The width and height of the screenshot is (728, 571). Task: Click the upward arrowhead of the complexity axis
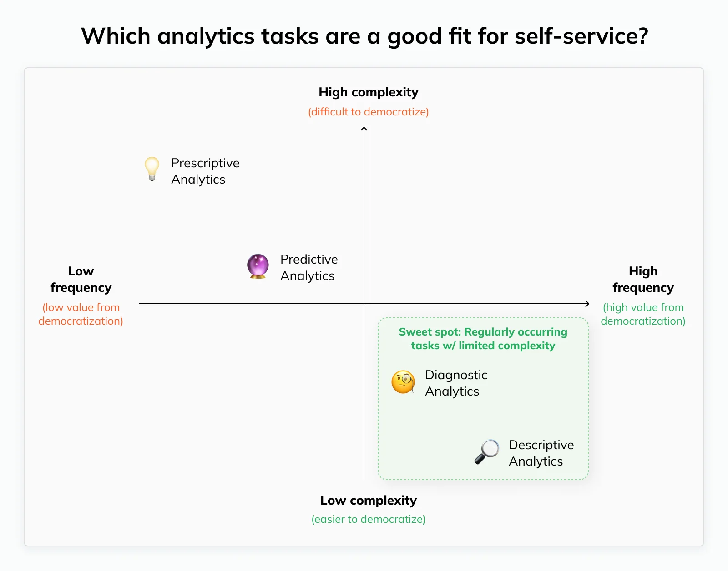[364, 130]
